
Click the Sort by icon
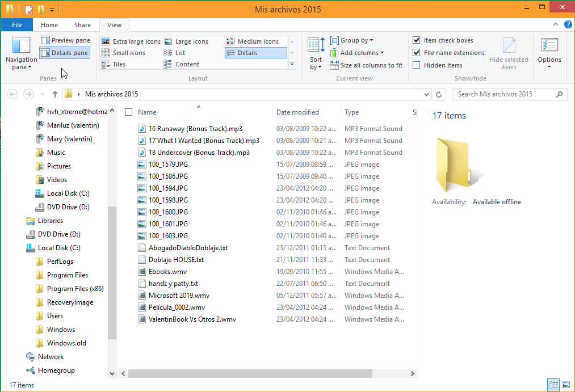(x=316, y=47)
